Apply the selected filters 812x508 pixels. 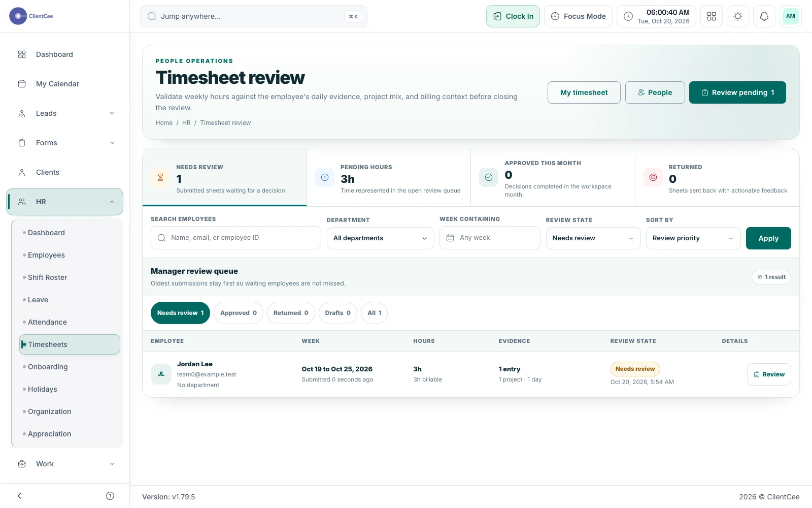[x=768, y=238]
